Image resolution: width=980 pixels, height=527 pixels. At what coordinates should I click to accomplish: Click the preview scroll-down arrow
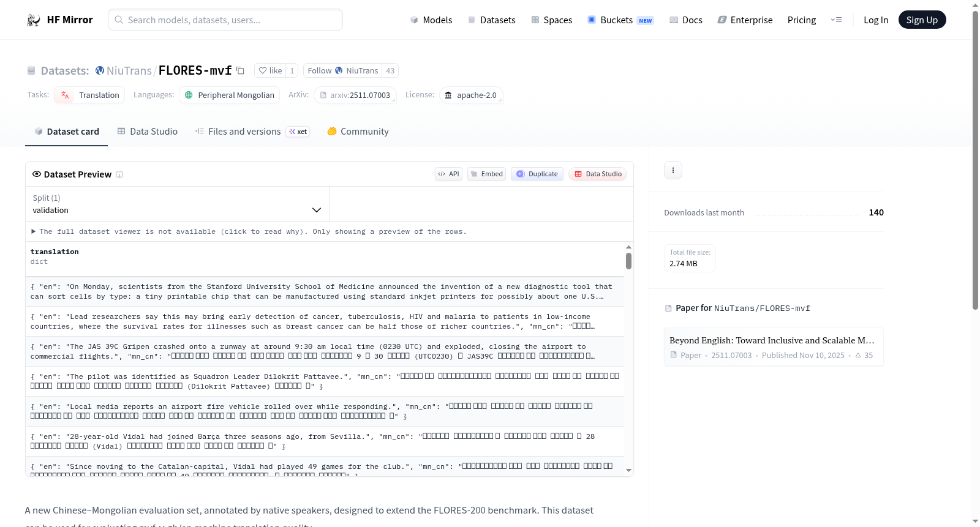(x=628, y=471)
